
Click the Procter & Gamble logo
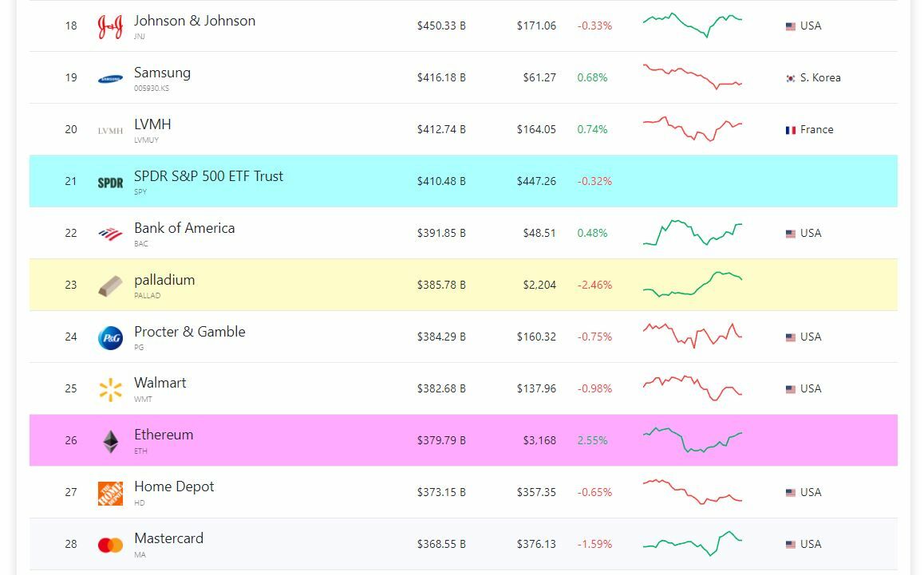pyautogui.click(x=110, y=337)
